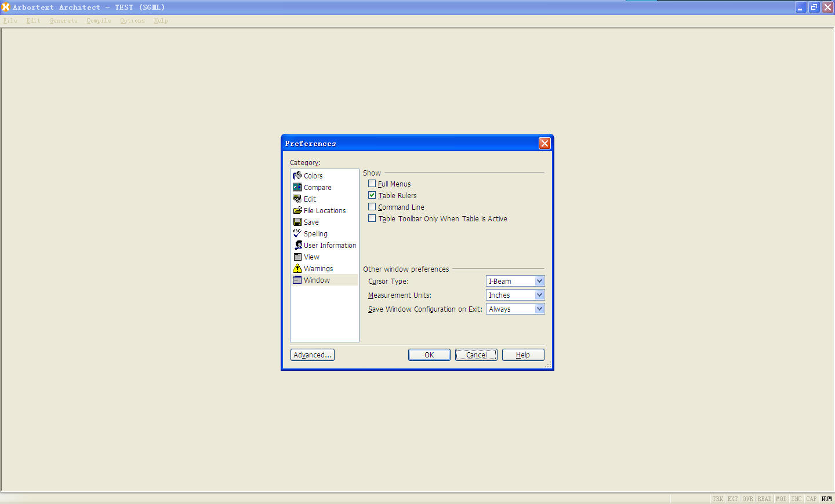Click the INC status bar indicator

coord(797,499)
